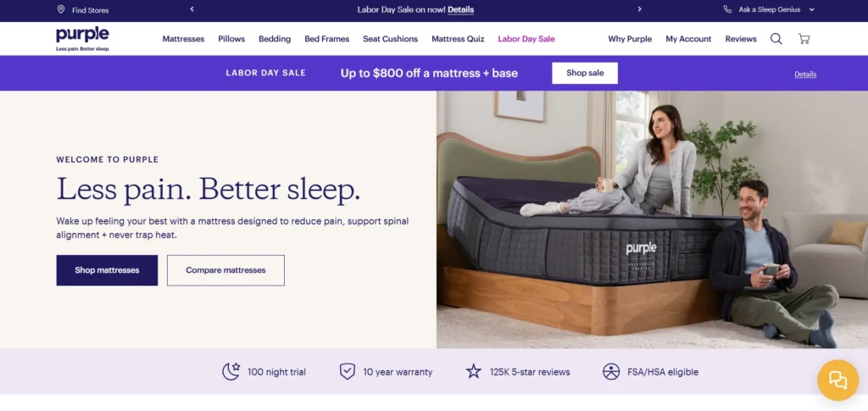Click the Find Stores location pin icon
The image size is (868, 411).
click(x=61, y=9)
